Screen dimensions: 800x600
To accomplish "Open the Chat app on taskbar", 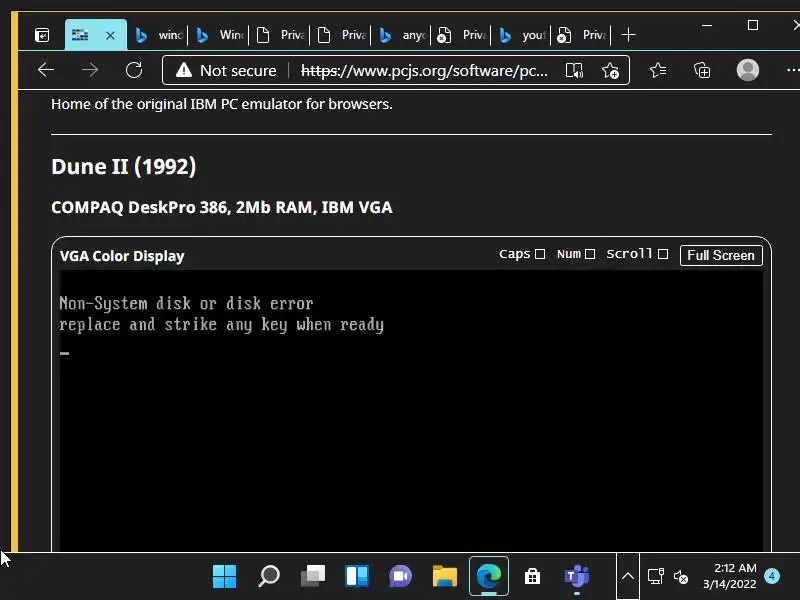I will [x=401, y=577].
